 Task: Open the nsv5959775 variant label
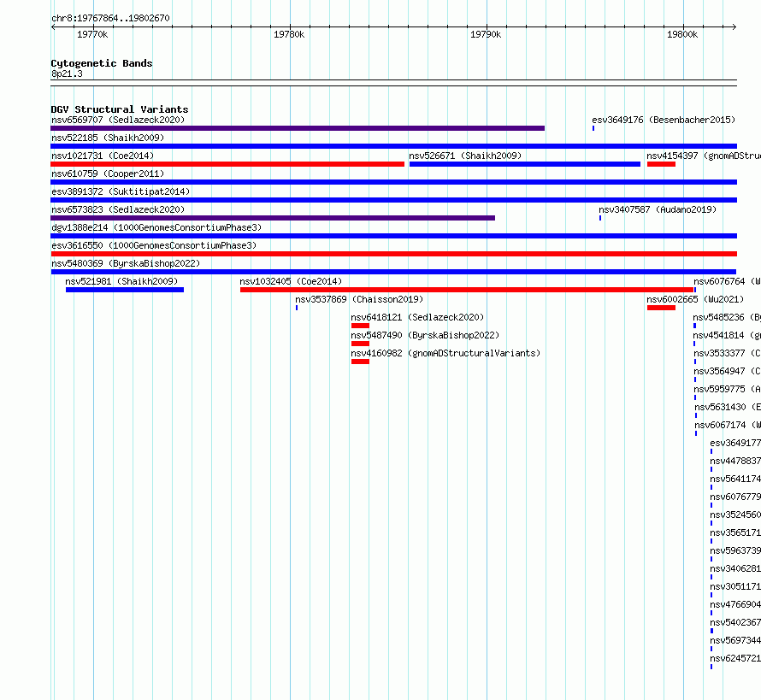pos(727,389)
